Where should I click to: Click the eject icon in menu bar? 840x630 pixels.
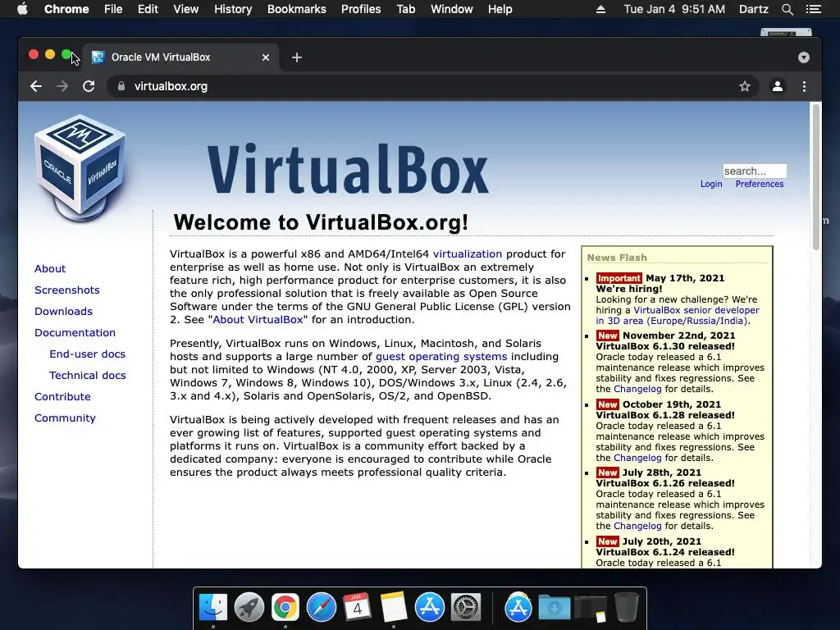[x=600, y=9]
